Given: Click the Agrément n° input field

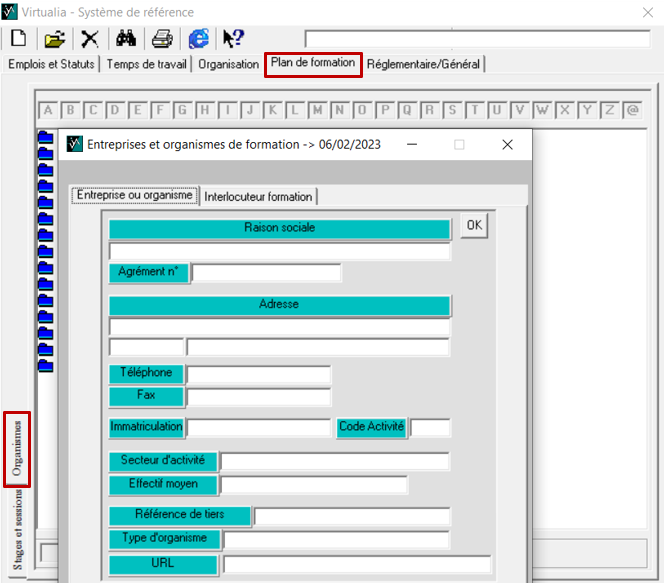Looking at the screenshot, I should click(x=266, y=273).
